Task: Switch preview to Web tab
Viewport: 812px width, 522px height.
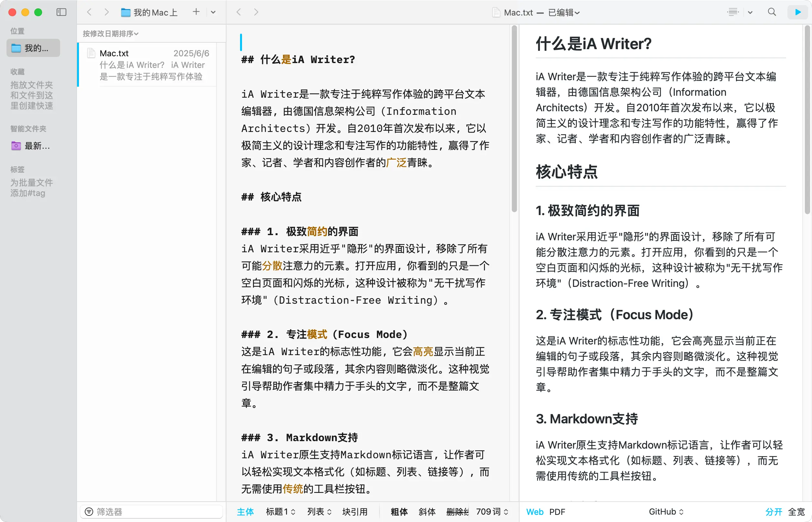Action: point(535,512)
